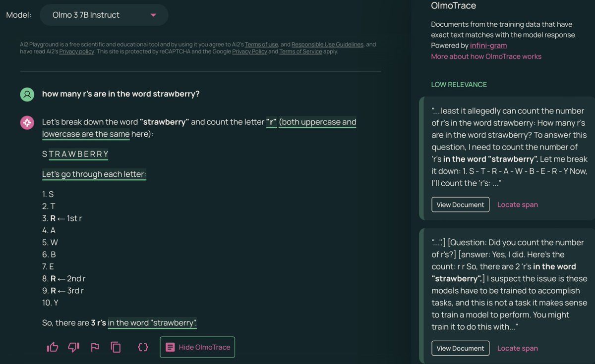Click the OlmoTrace panel title
Image resolution: width=595 pixels, height=364 pixels.
tap(453, 6)
